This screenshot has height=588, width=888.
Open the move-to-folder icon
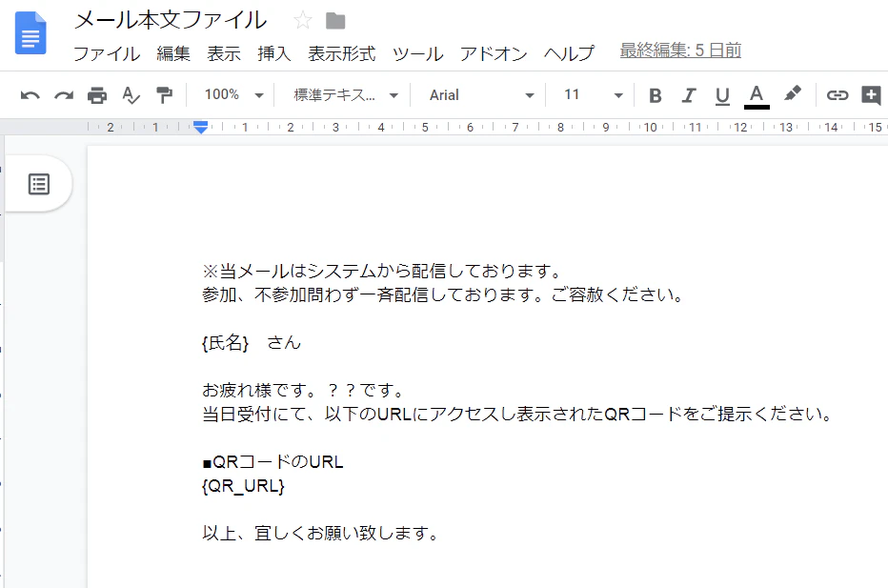[x=335, y=21]
